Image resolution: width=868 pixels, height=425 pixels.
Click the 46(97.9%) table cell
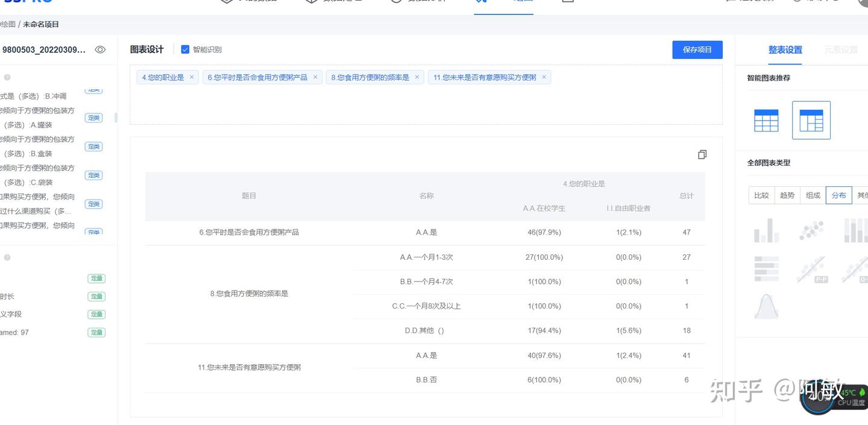coord(544,232)
